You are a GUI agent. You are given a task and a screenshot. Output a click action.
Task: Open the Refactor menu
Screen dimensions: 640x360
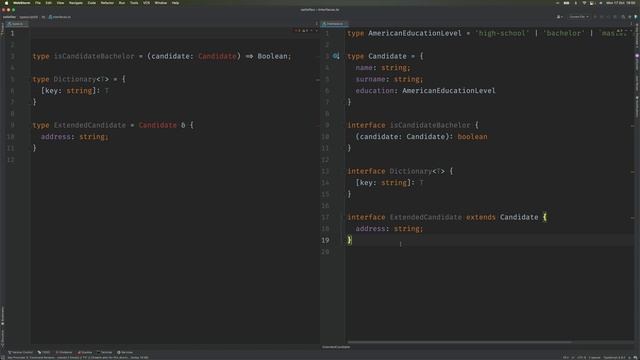pyautogui.click(x=107, y=3)
